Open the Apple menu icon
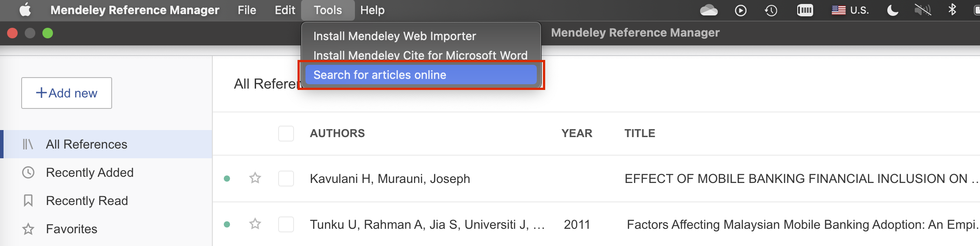Image resolution: width=980 pixels, height=246 pixels. click(25, 10)
